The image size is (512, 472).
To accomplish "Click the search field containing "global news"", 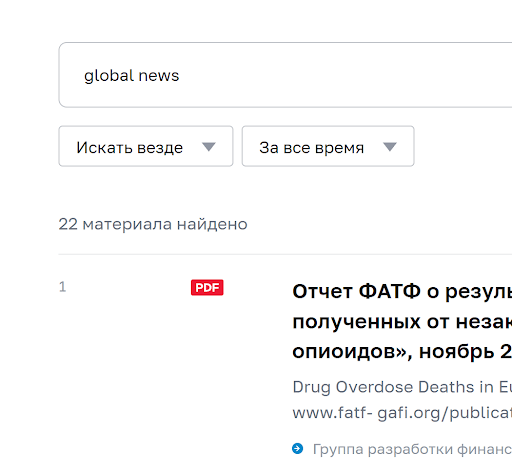I will [285, 75].
